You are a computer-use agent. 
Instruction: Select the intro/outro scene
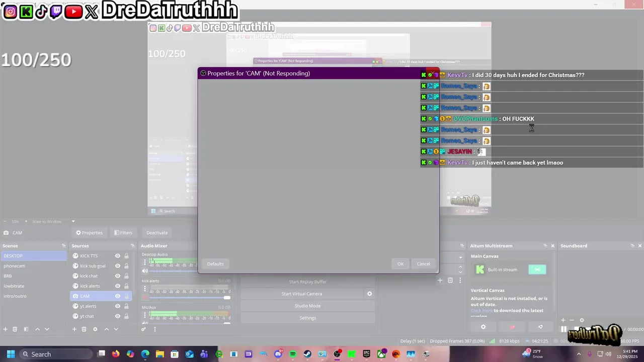pyautogui.click(x=33, y=296)
